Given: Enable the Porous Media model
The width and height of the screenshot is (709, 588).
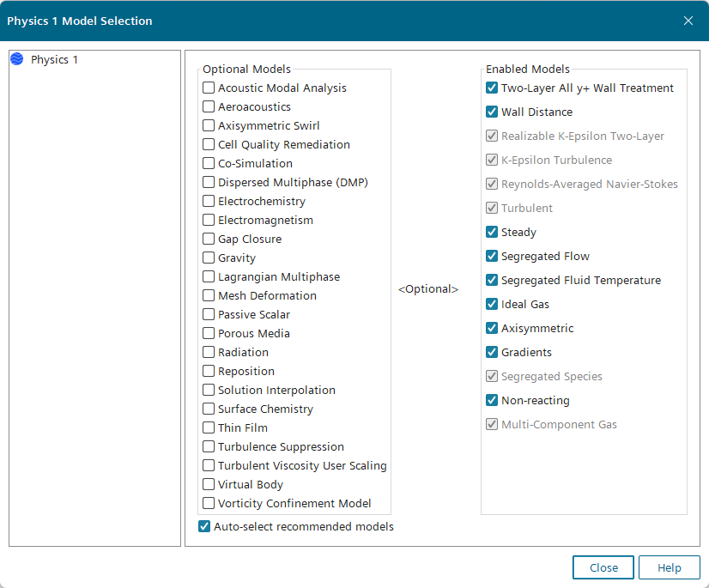Looking at the screenshot, I should 209,333.
